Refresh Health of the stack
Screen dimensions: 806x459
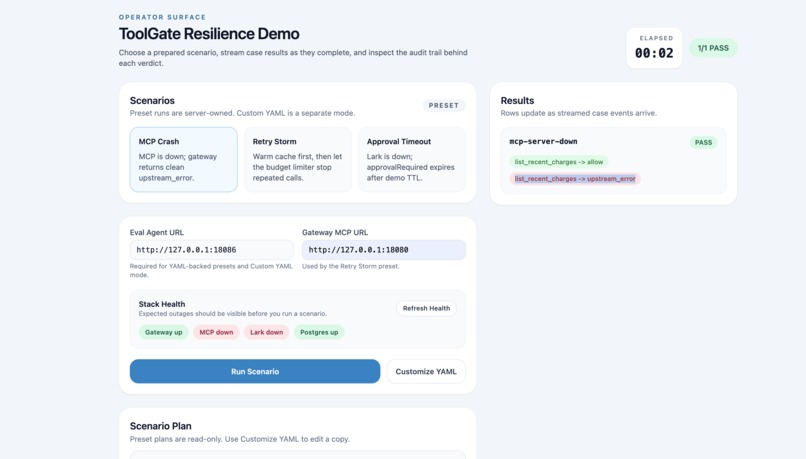[426, 308]
